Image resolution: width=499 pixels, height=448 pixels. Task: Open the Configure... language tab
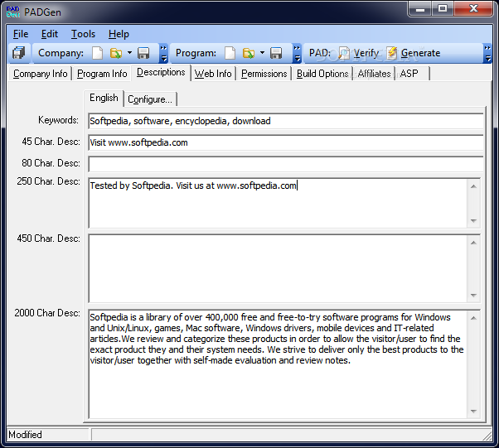150,99
